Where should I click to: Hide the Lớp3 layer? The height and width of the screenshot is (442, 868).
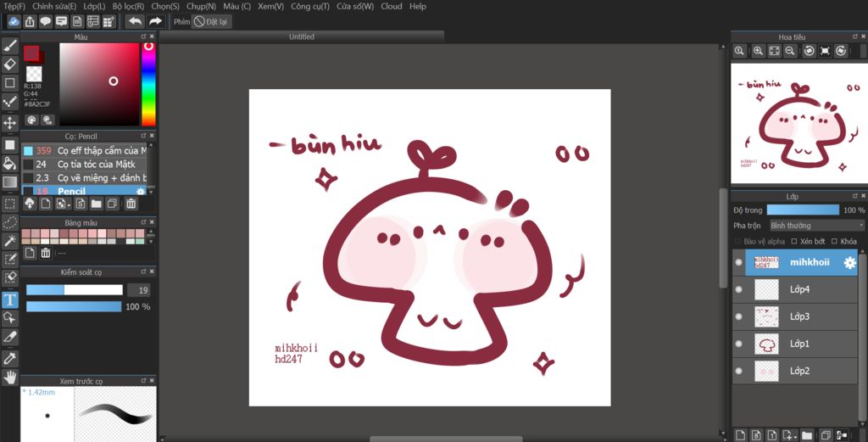coord(738,316)
